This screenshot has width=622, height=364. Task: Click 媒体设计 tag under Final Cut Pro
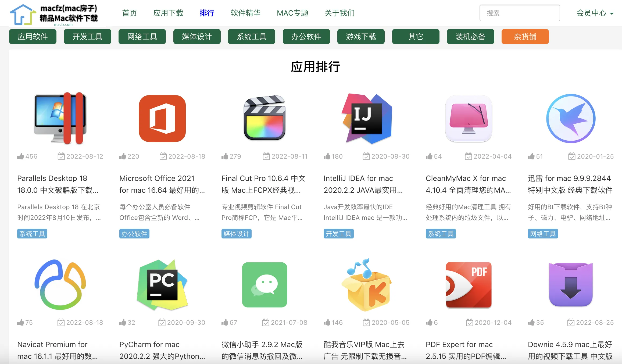(237, 234)
